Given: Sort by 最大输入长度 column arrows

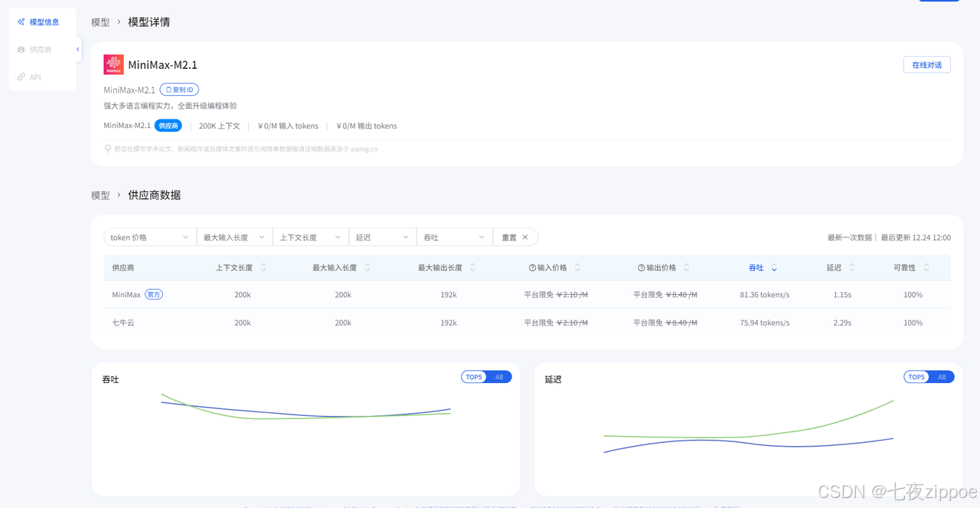Looking at the screenshot, I should click(x=367, y=267).
